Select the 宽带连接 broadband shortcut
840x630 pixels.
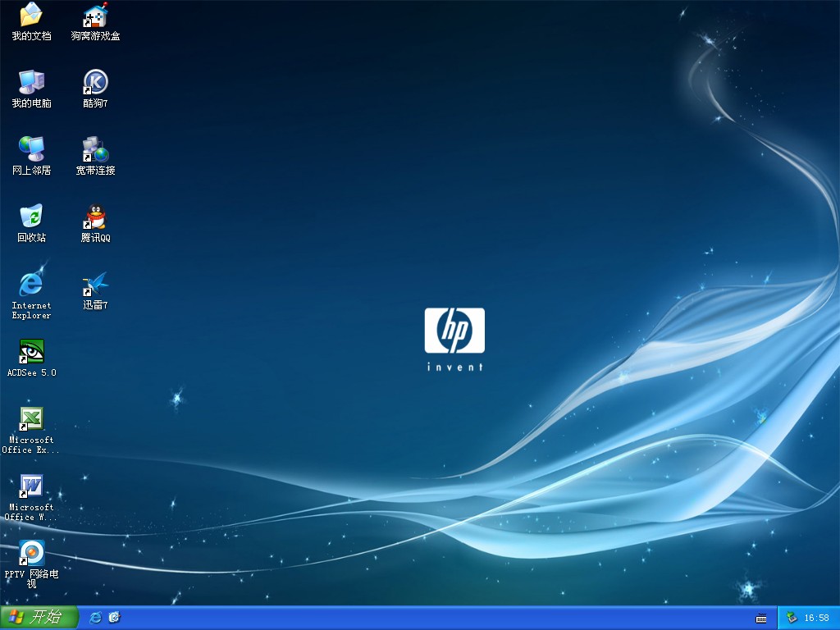coord(95,149)
